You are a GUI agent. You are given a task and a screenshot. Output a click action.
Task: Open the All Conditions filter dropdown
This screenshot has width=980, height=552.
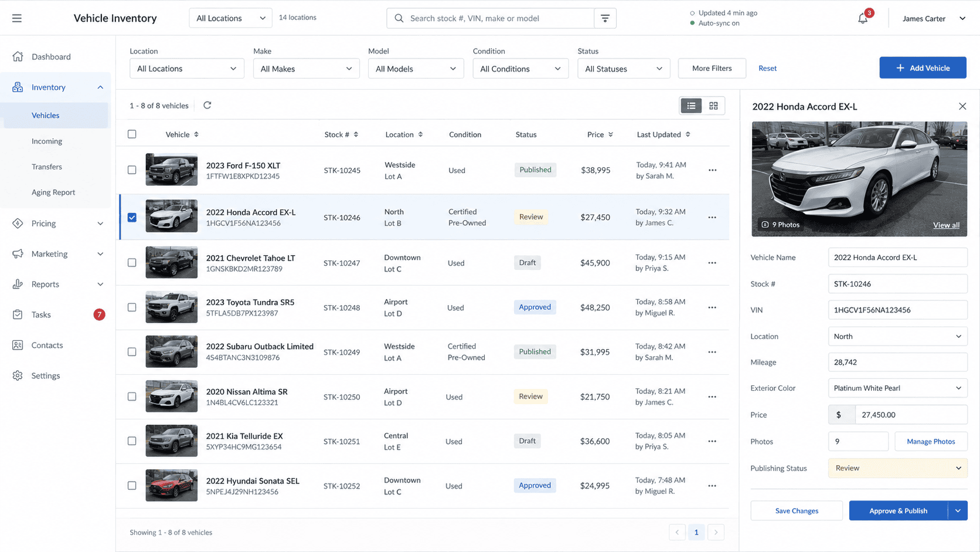(x=520, y=69)
